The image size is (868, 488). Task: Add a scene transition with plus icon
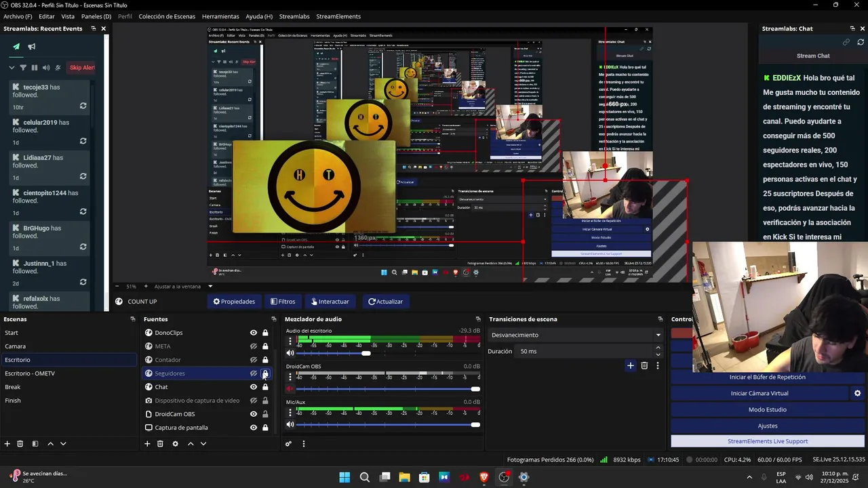630,366
